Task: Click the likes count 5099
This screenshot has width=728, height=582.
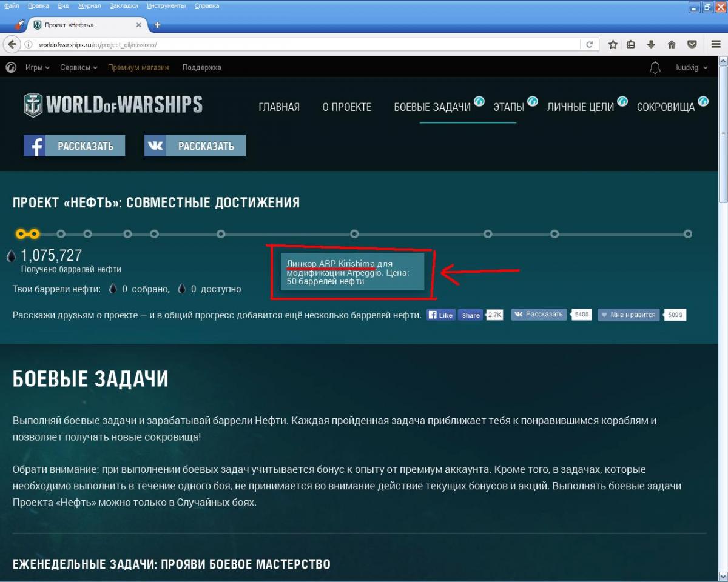Action: 675,315
